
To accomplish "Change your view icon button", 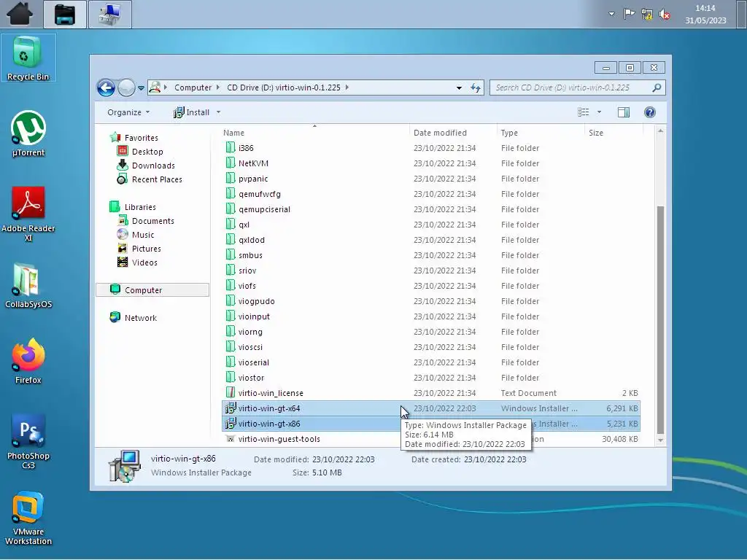I will pyautogui.click(x=583, y=112).
